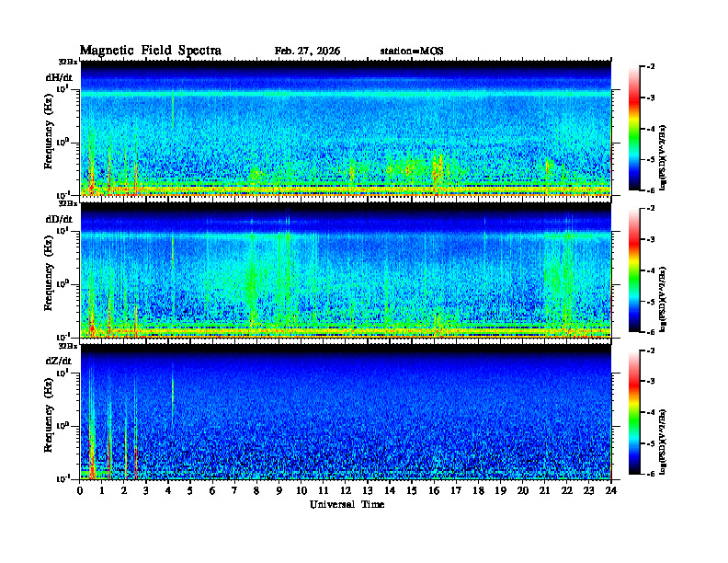Click the "Magnetic Field Spectra" title
Screen dimensions: 728x563
click(x=151, y=51)
